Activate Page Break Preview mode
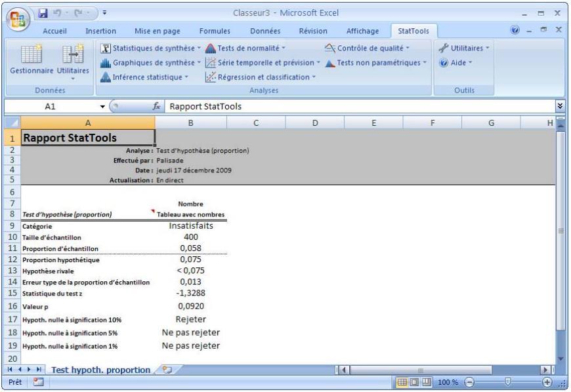571x392 pixels. [x=425, y=382]
